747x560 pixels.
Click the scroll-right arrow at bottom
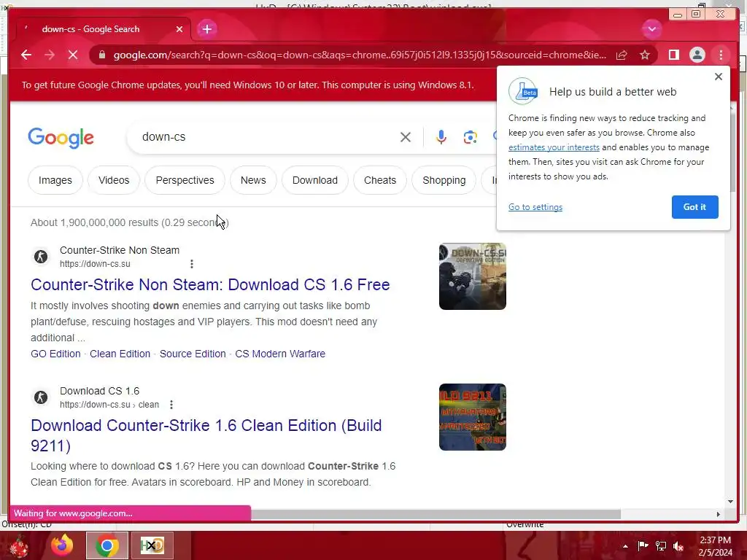(718, 514)
